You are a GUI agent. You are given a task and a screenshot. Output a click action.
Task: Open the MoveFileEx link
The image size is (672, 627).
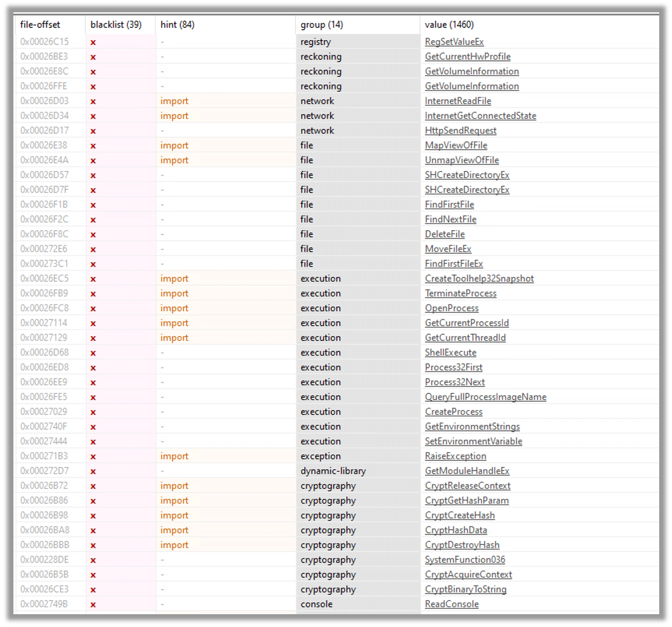click(448, 249)
